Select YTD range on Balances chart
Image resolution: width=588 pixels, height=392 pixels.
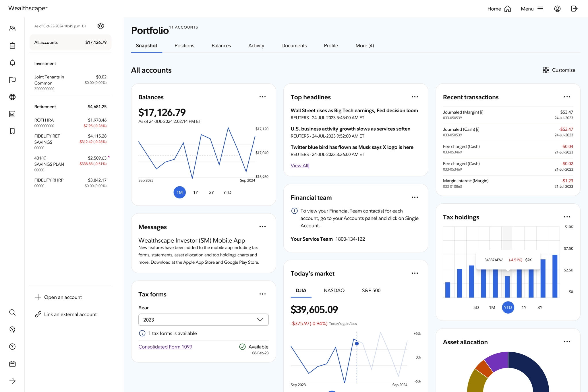[227, 192]
